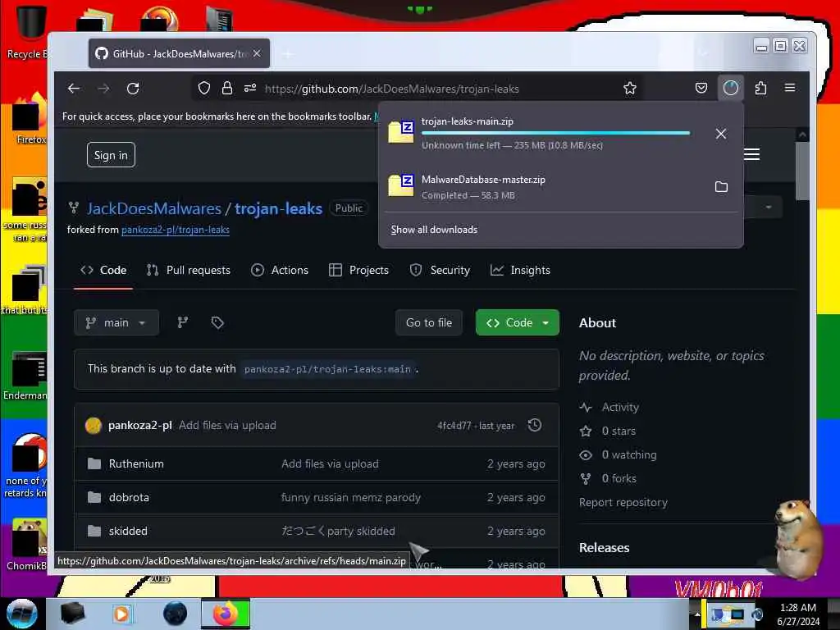
Task: Open the trojan-leaks repository link
Action: click(279, 208)
